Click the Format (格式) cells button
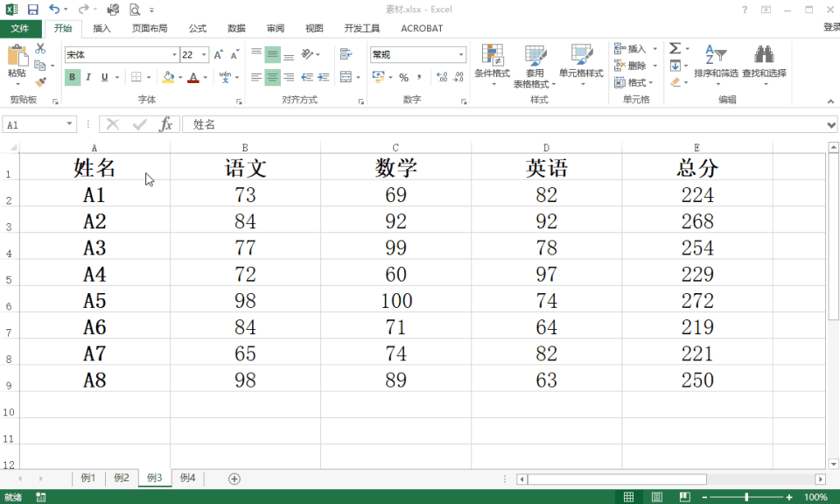The image size is (840, 504). coord(635,82)
